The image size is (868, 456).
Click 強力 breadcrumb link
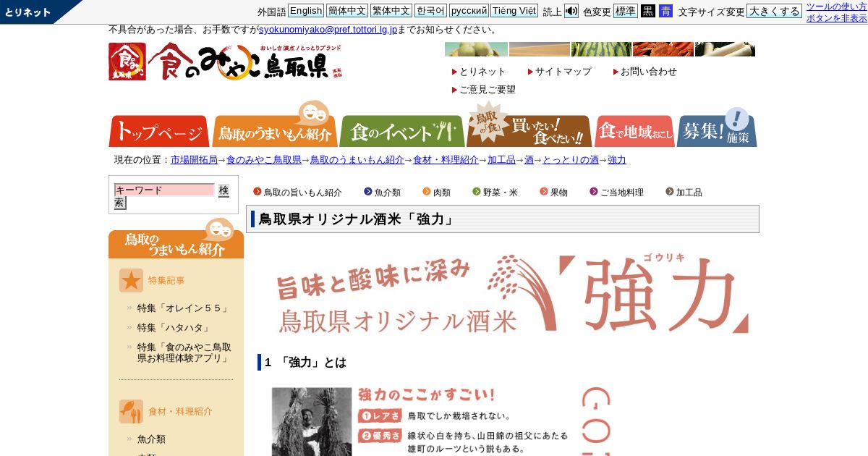[x=617, y=160]
